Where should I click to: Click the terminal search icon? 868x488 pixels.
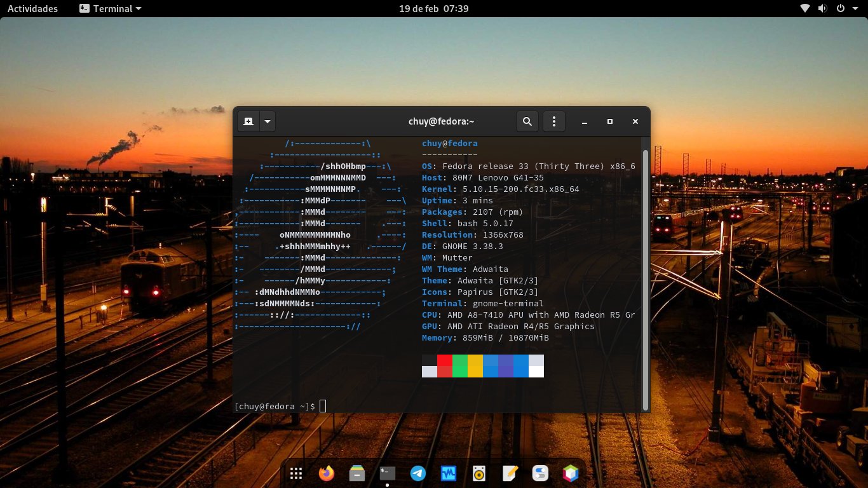point(527,121)
